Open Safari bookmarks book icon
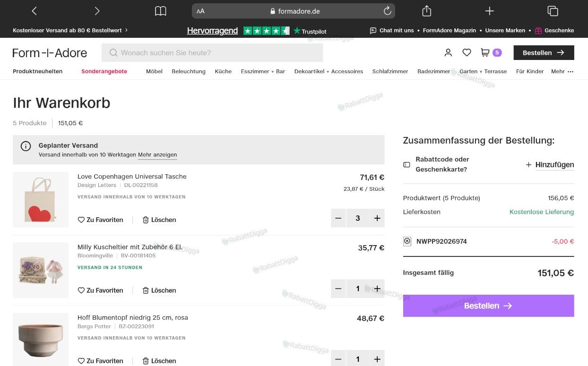The height and width of the screenshot is (366, 588). [161, 11]
